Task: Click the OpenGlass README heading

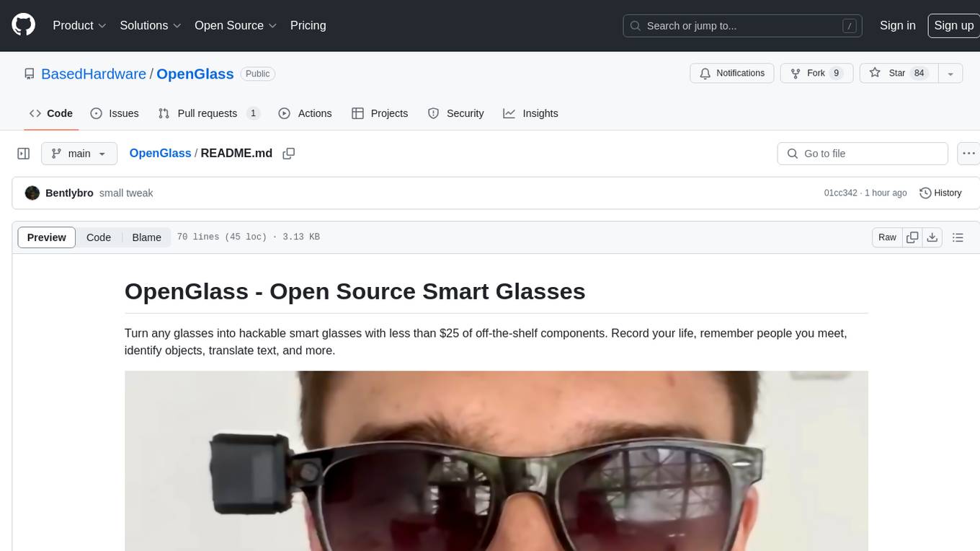Action: pyautogui.click(x=355, y=291)
